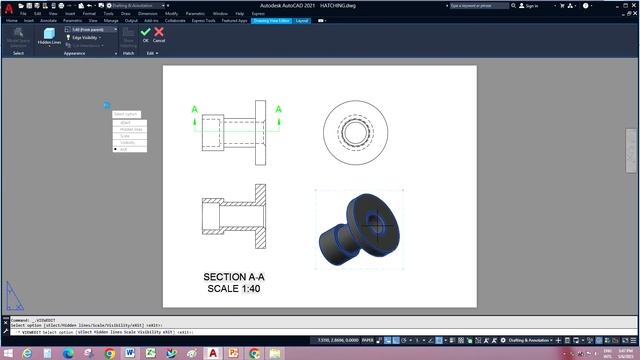Click the coordinates readout in status bar
Viewport: 640px width, 360px height.
[x=338, y=340]
